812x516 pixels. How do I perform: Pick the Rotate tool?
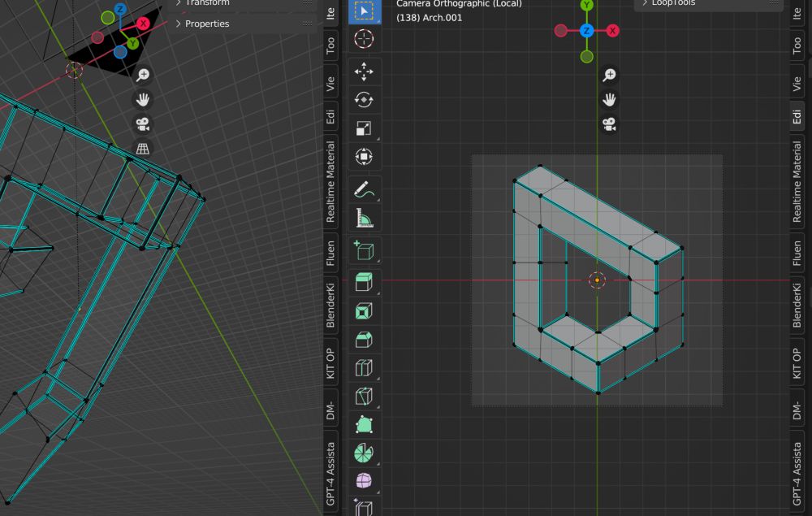(x=364, y=100)
